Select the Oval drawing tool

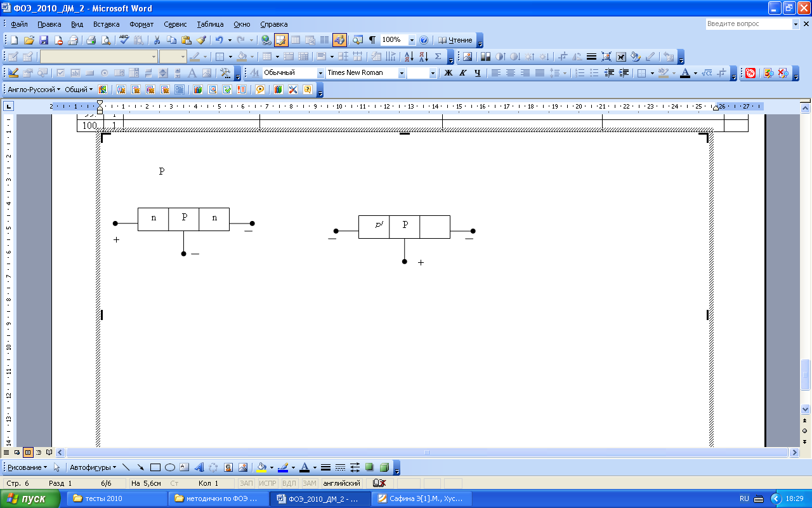[x=170, y=467]
